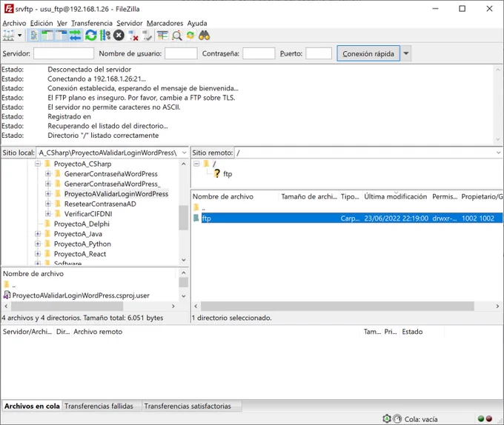Sort by Permisos column header
Image resolution: width=504 pixels, height=425 pixels.
tap(445, 196)
